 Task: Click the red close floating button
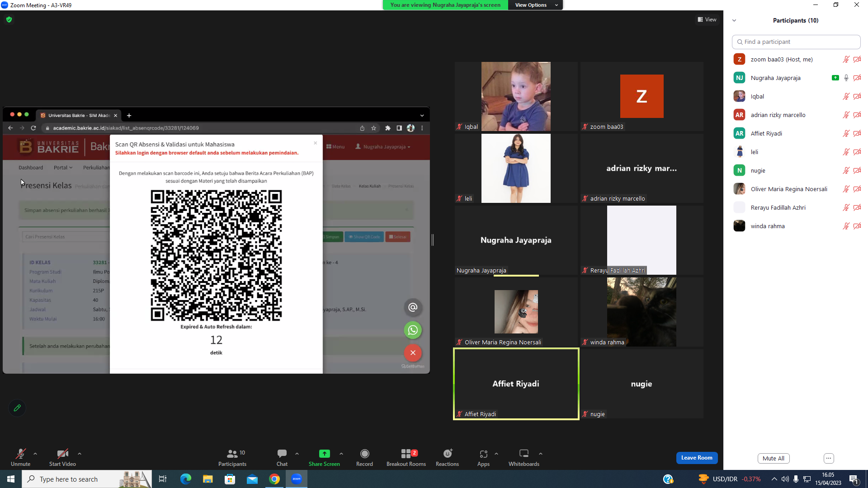click(413, 353)
